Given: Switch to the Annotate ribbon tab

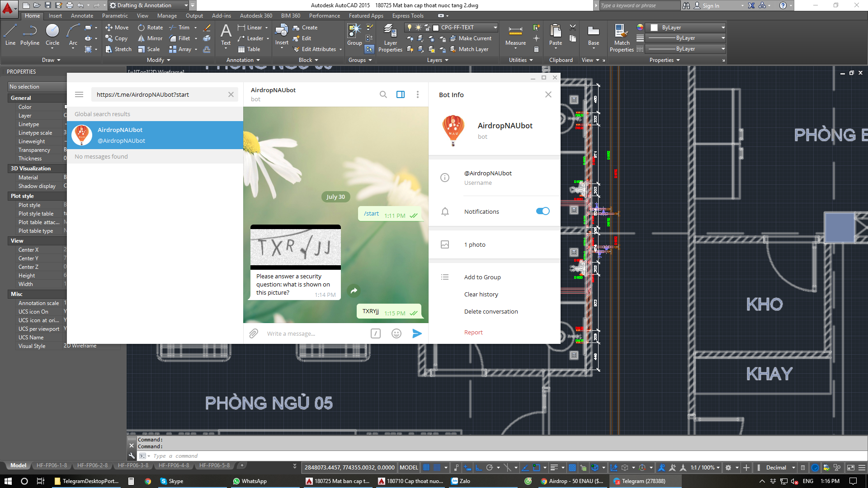Looking at the screenshot, I should [82, 16].
